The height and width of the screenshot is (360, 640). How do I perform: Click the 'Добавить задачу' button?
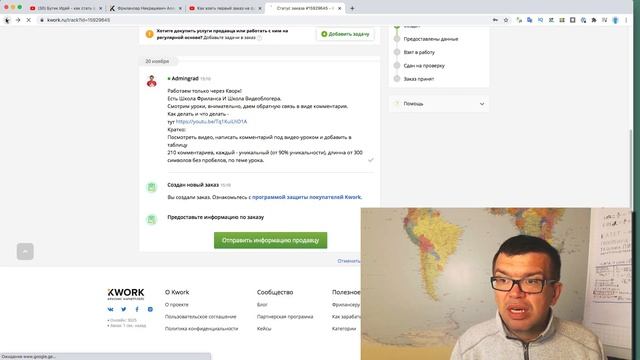(345, 34)
